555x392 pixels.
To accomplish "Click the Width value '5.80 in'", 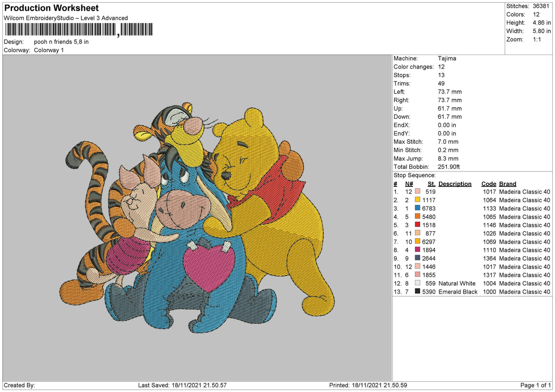I will (541, 31).
